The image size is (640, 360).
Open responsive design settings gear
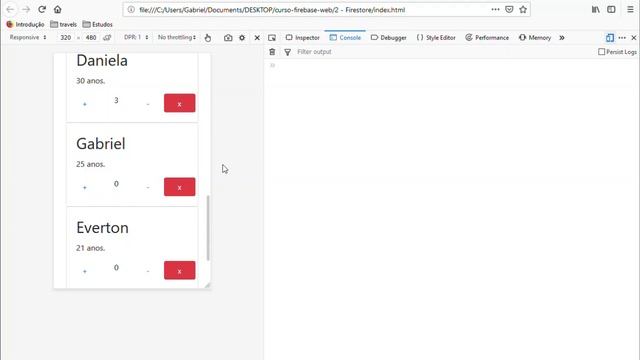point(242,38)
